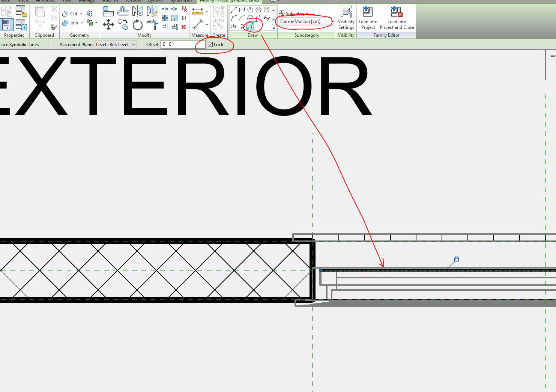
Task: Expand the Cut geometry dropdown arrow
Action: [x=81, y=14]
